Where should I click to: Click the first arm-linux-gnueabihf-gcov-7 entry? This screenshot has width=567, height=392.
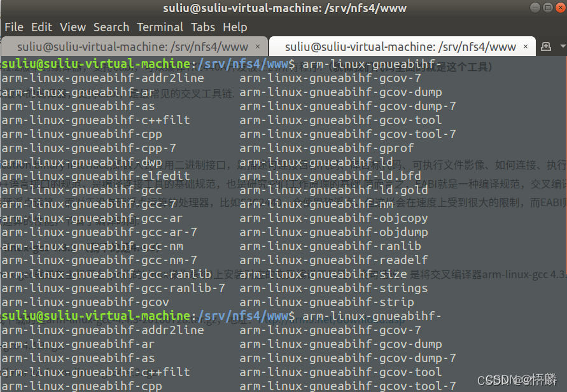[x=330, y=78]
